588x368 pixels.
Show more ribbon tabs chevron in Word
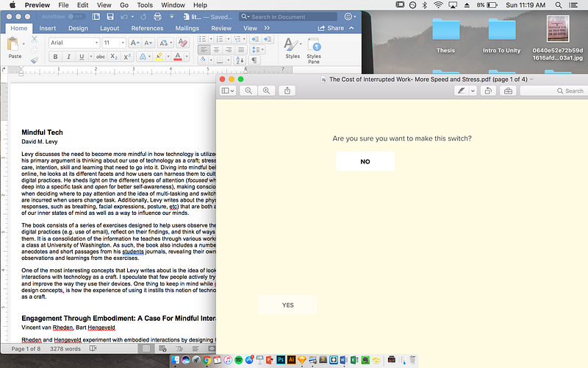point(267,28)
